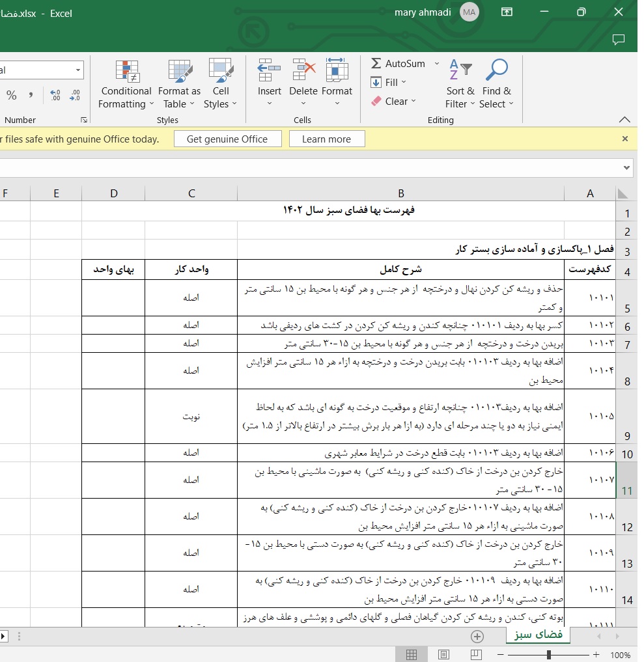
Task: Select the title cell in row 1
Action: [349, 211]
